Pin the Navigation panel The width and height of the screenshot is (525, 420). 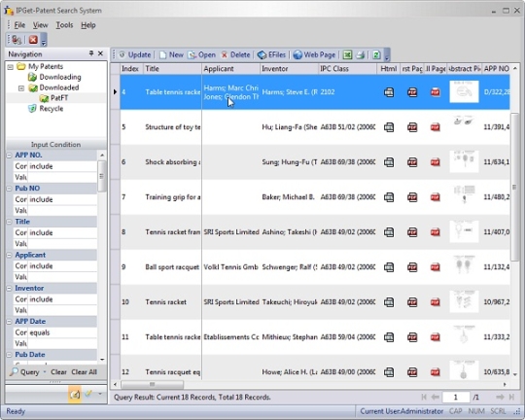click(91, 53)
